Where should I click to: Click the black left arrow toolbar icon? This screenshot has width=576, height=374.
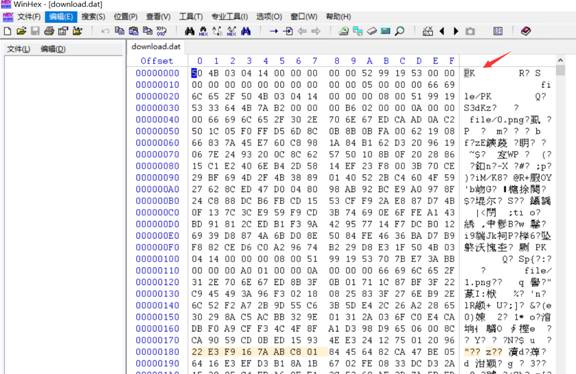pos(442,31)
